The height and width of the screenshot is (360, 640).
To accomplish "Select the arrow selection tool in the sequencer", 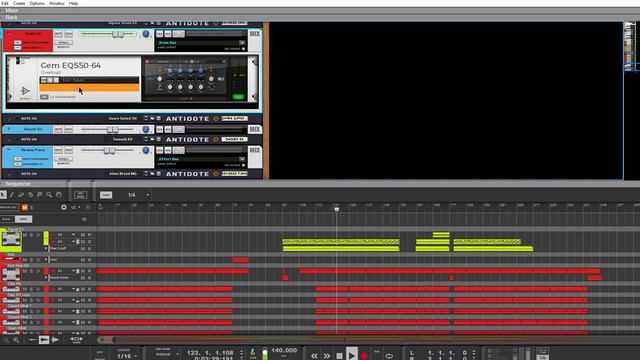I will click(3, 195).
